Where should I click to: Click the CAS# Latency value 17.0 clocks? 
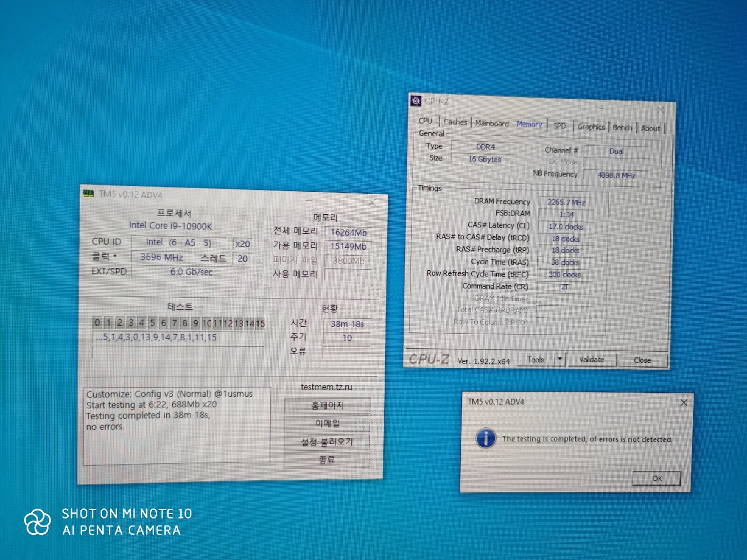tap(566, 226)
